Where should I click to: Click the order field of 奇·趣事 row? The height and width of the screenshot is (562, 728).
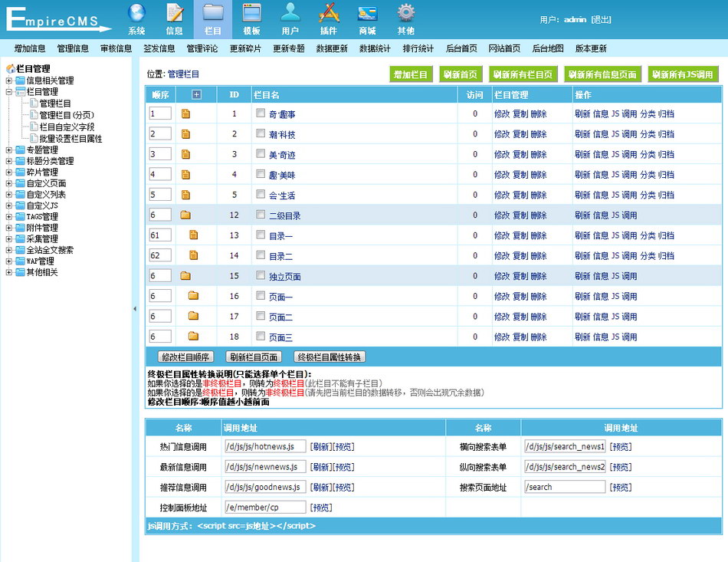coord(160,113)
